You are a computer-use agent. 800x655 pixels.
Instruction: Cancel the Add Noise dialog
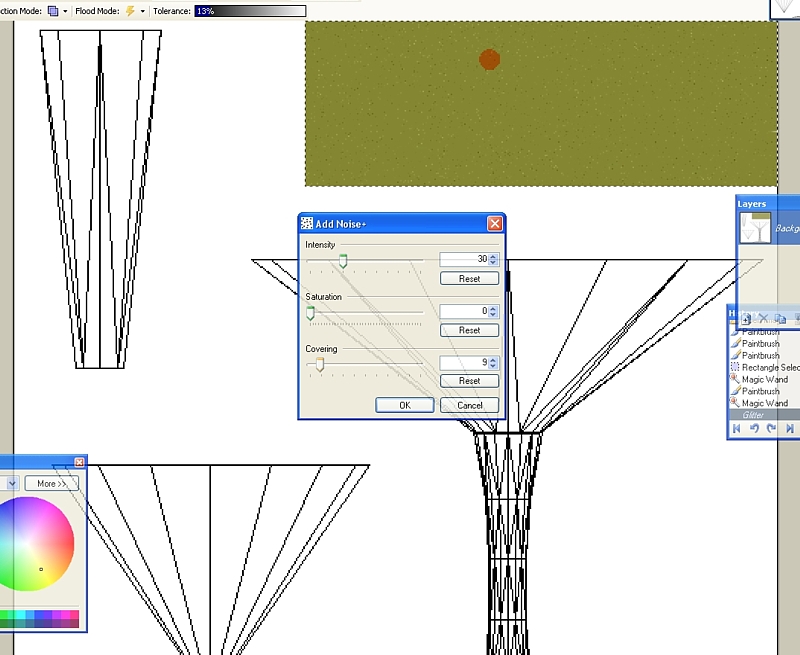pos(469,405)
